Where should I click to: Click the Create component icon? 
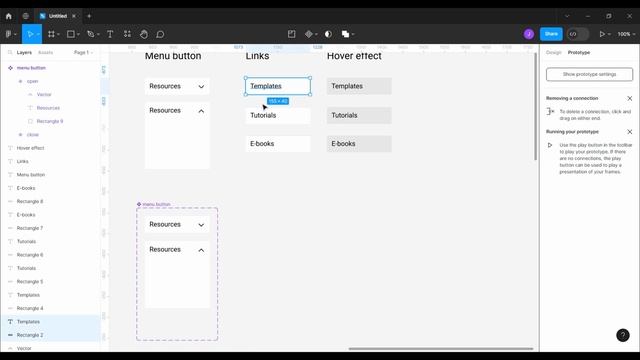(x=309, y=34)
